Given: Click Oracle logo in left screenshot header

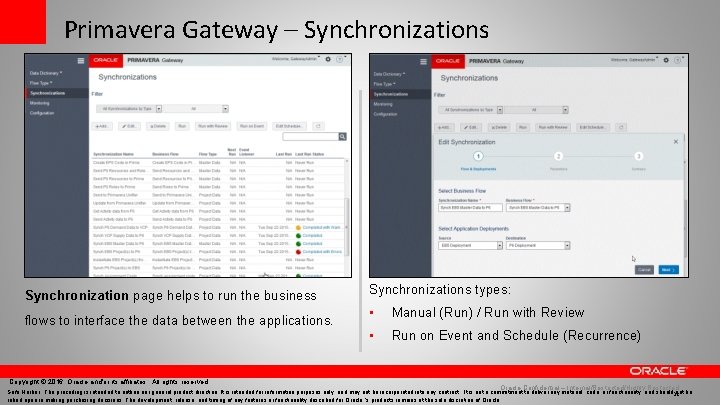Looking at the screenshot, I should 106,60.
